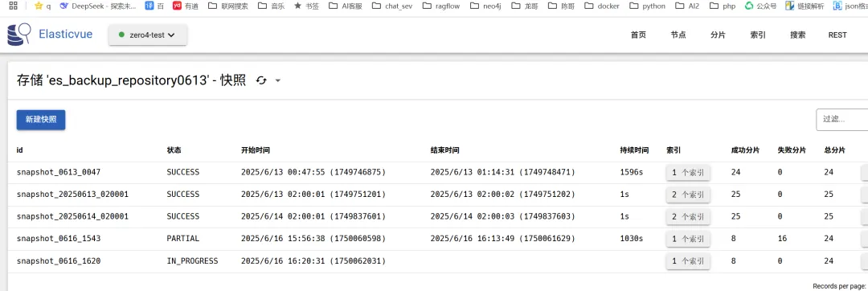Viewport: 868px width, 291px height.
Task: Open the 有道 bookmark
Action: pyautogui.click(x=185, y=6)
